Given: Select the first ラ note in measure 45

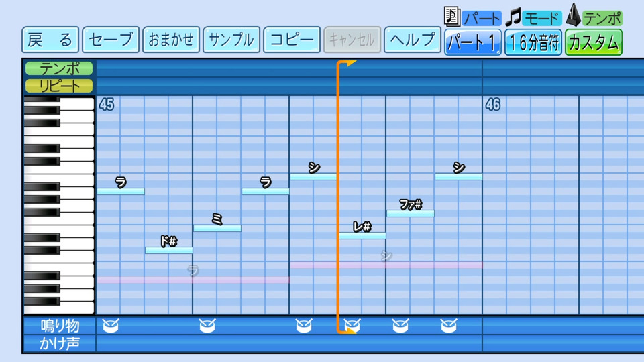Looking at the screenshot, I should click(121, 191).
